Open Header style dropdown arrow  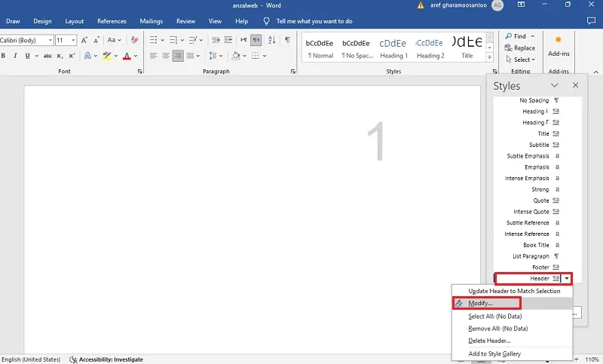(x=567, y=278)
